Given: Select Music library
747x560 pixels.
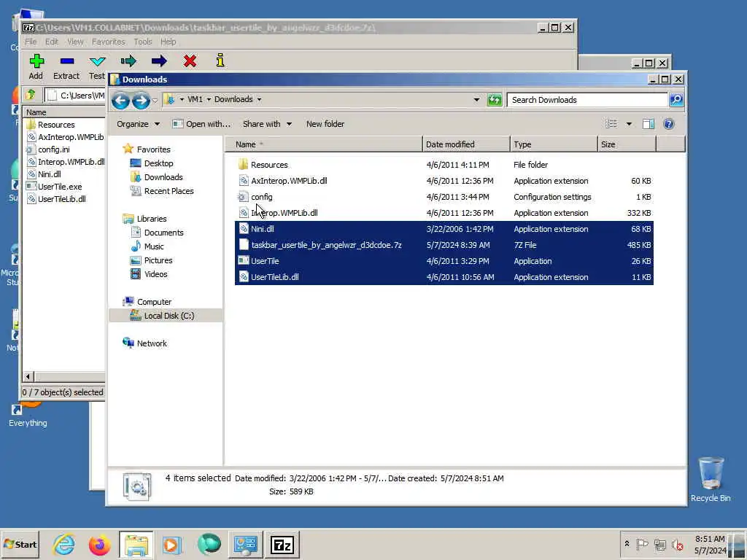Looking at the screenshot, I should [153, 246].
